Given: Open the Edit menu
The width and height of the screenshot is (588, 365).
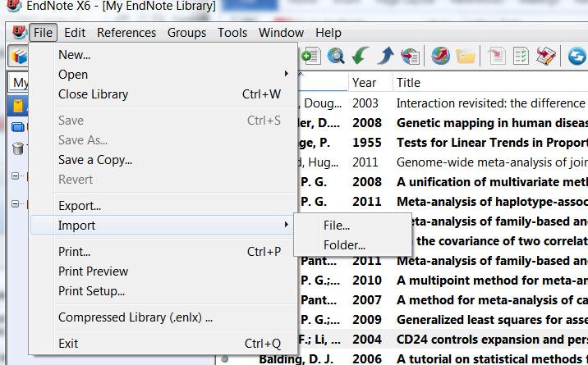Looking at the screenshot, I should [75, 33].
